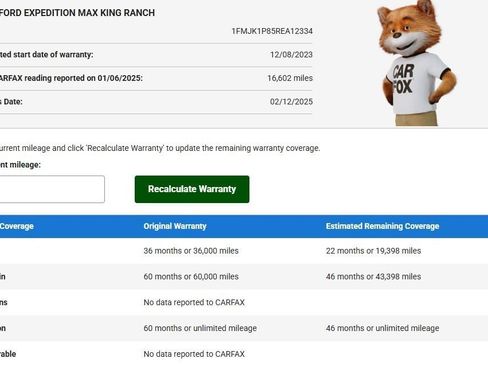
Task: Select '36 months or 36,000 miles' cell
Action: coord(191,251)
